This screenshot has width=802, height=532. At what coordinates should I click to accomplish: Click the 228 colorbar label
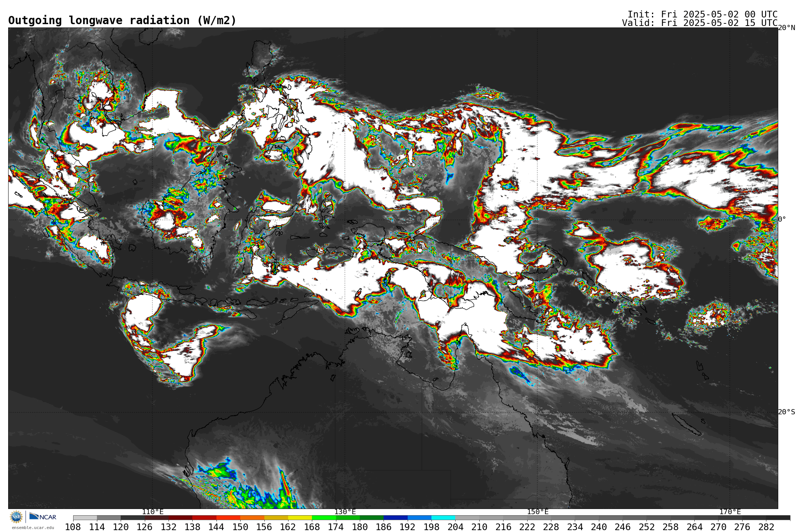pyautogui.click(x=551, y=527)
